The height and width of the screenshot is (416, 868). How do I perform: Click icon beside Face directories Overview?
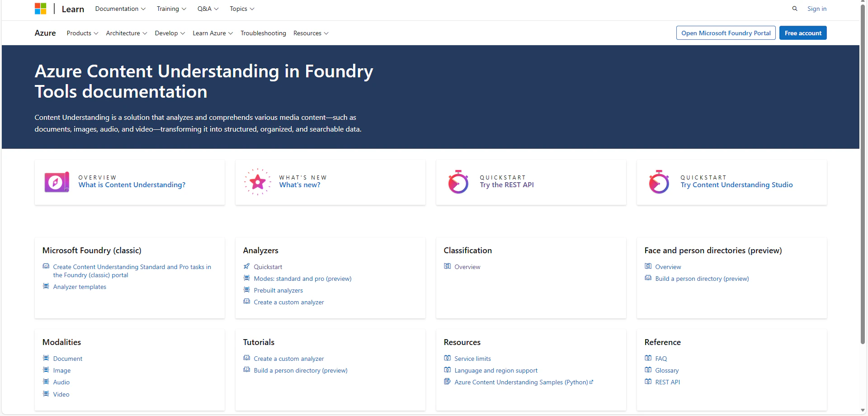(x=648, y=266)
